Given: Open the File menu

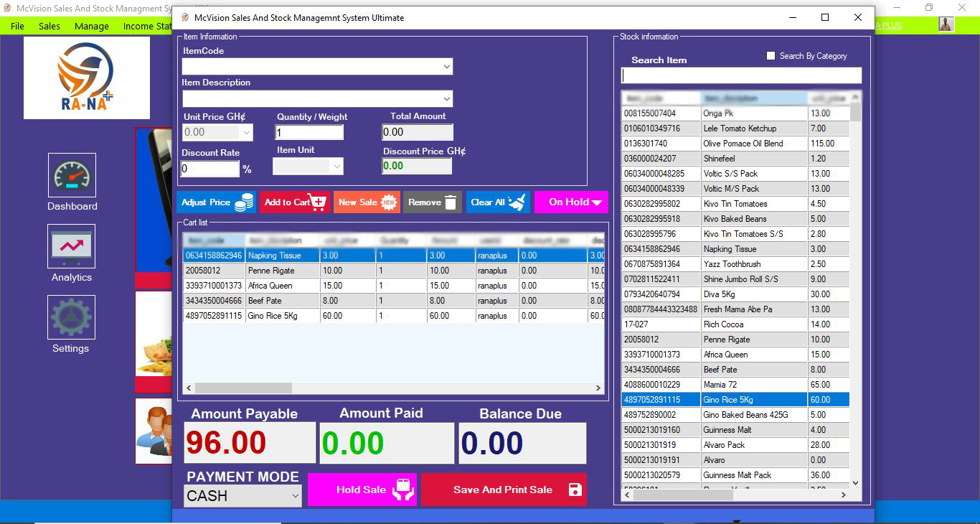Looking at the screenshot, I should click(x=17, y=26).
